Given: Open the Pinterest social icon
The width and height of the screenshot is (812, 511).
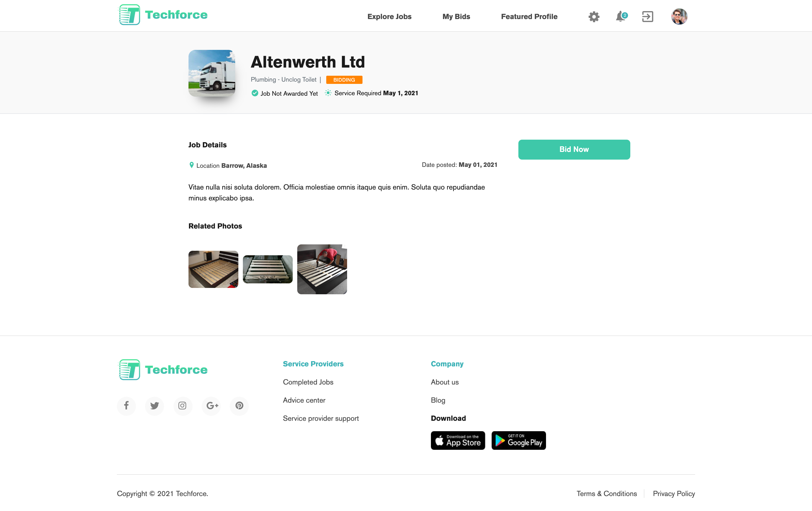Looking at the screenshot, I should point(239,405).
